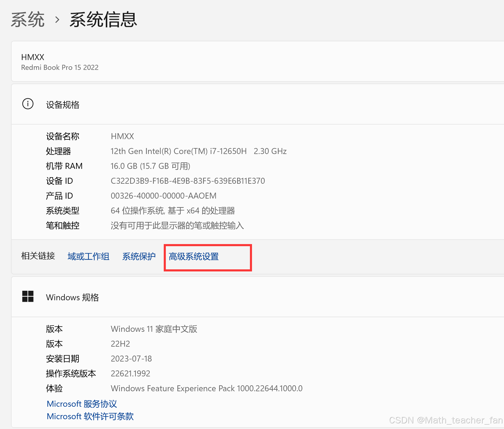Go back to 系统 in the breadcrumb

tap(28, 20)
